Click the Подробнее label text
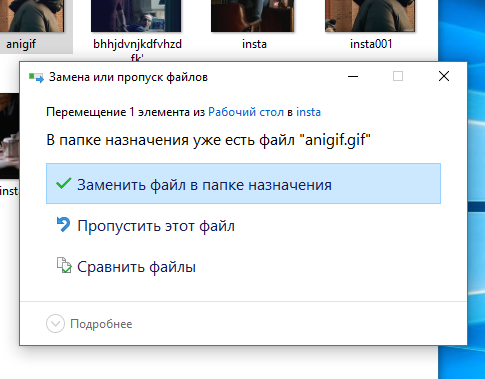Screen dimensions: 485x379 (101, 324)
